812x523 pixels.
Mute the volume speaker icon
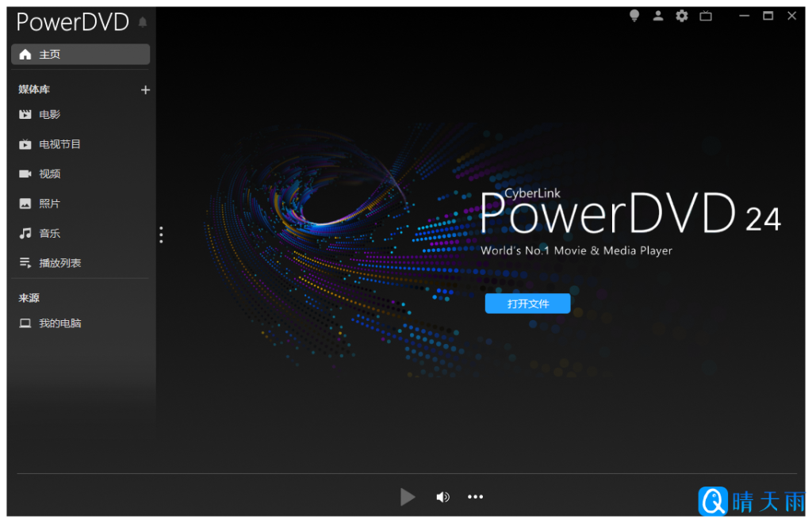click(442, 497)
